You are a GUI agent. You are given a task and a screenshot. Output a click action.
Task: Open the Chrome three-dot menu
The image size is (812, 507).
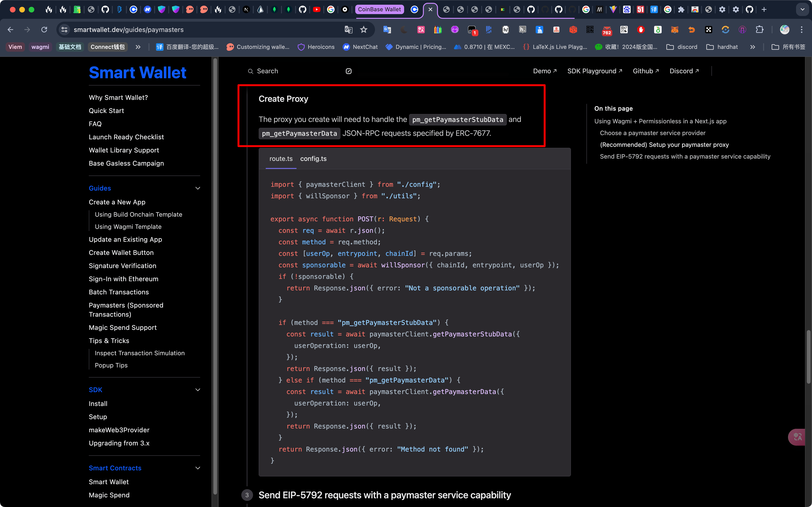point(802,30)
